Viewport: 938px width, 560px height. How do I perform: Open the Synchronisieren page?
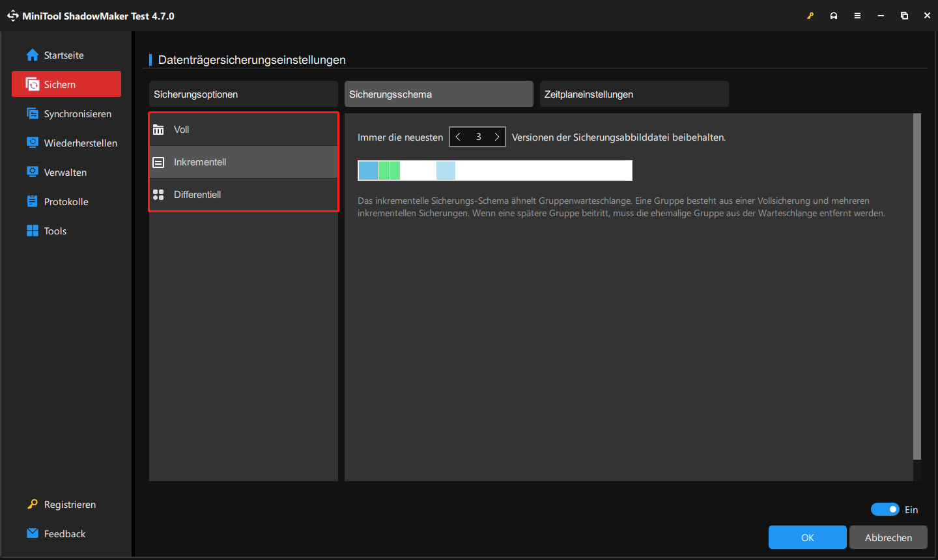(x=66, y=114)
